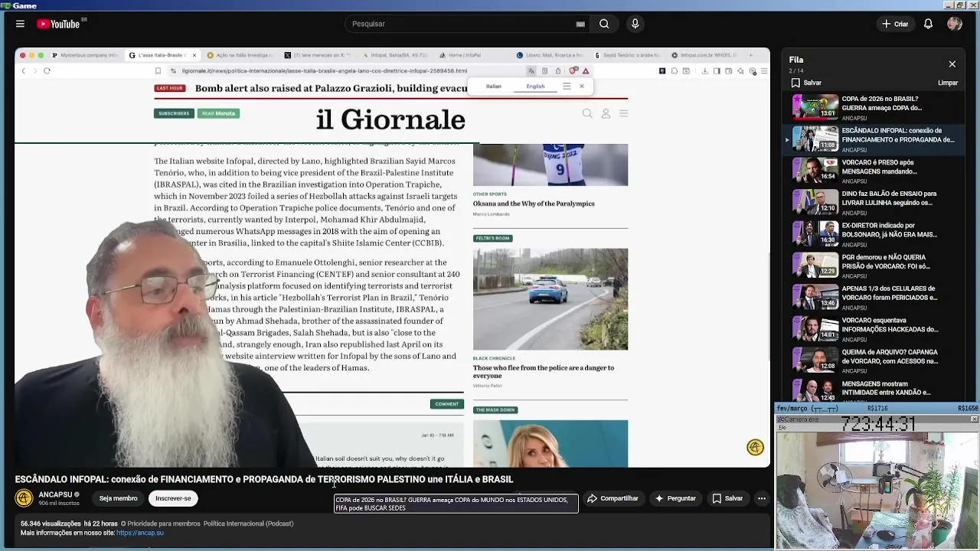Viewport: 980px width, 551px height.
Task: Clear queue with Limpar
Action: point(948,83)
